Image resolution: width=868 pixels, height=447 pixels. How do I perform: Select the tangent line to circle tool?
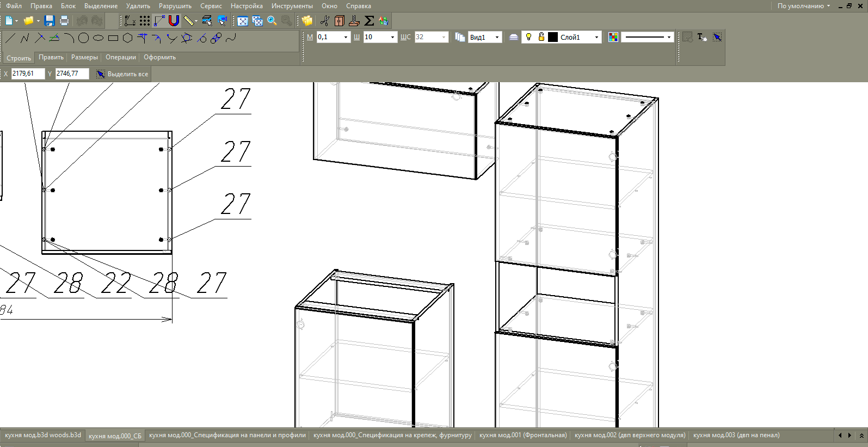pyautogui.click(x=201, y=38)
